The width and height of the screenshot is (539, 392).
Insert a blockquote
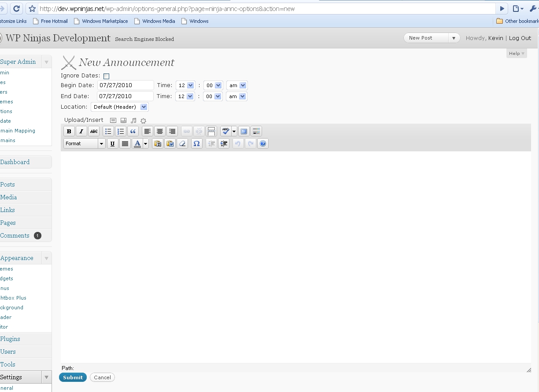click(x=133, y=131)
